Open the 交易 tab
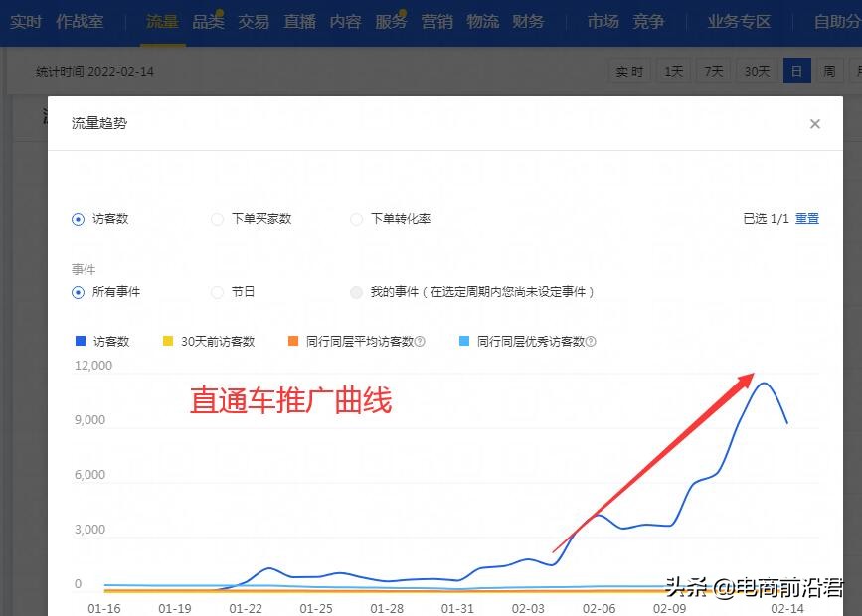The width and height of the screenshot is (862, 616). (x=254, y=21)
